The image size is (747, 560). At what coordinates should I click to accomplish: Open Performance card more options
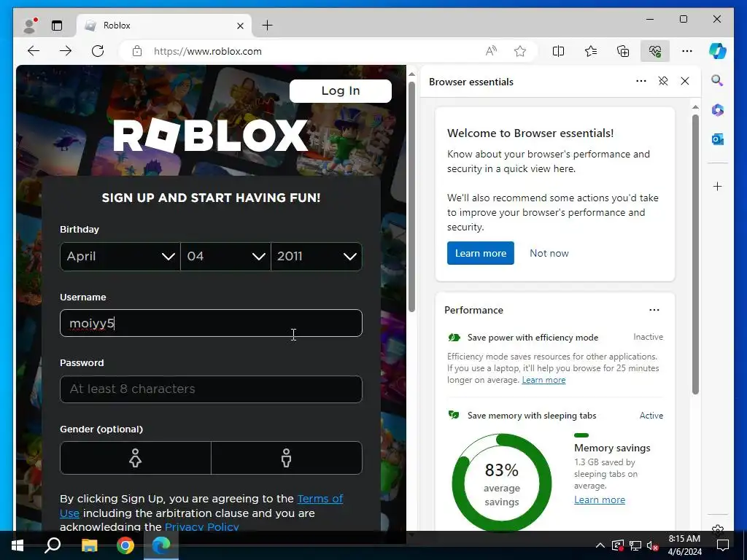pos(654,310)
